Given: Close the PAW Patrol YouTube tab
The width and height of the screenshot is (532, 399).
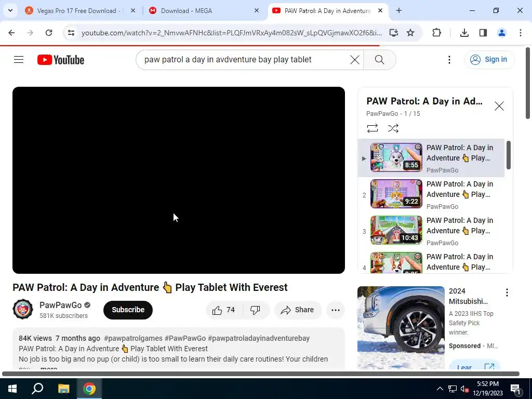Looking at the screenshot, I should (380, 11).
